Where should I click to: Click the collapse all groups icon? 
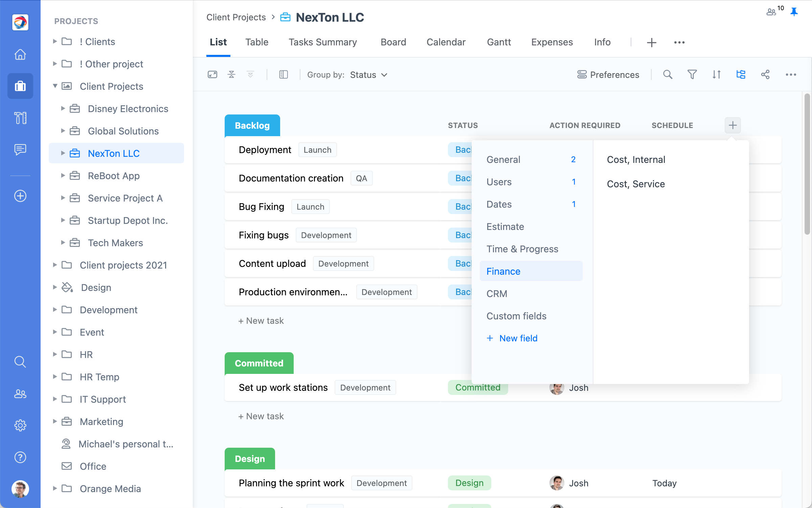click(231, 75)
